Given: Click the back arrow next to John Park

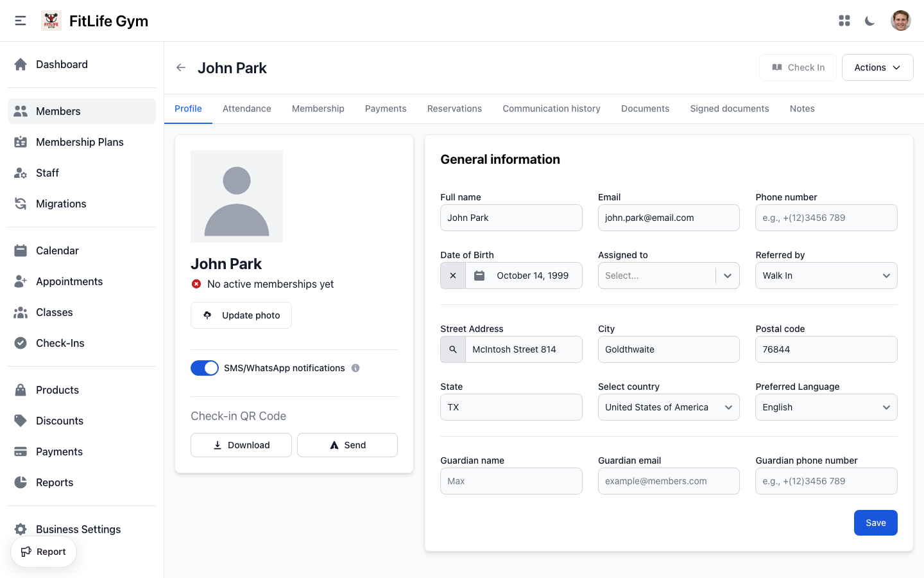Looking at the screenshot, I should click(180, 67).
